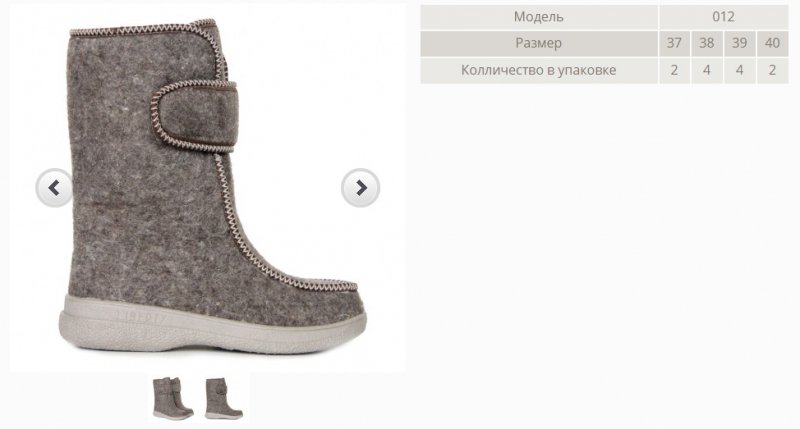Image resolution: width=800 pixels, height=429 pixels.
Task: Select the thumbnail showing a single boot
Action: click(x=223, y=398)
